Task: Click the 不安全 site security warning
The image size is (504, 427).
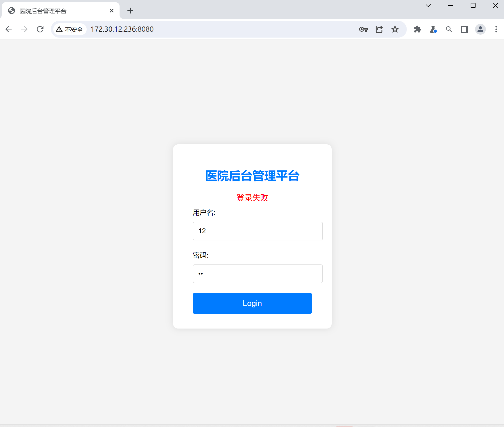Action: point(69,29)
